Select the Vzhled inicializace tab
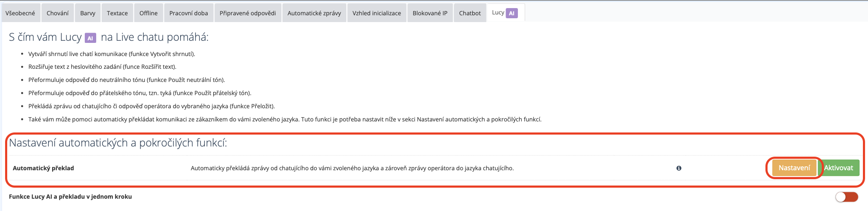Viewport: 868px width, 211px height. (377, 13)
